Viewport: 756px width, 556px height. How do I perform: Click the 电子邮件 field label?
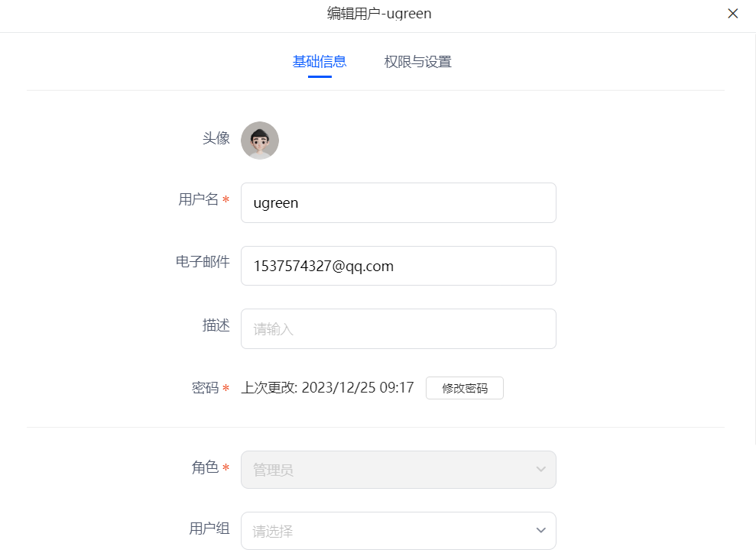pyautogui.click(x=203, y=262)
